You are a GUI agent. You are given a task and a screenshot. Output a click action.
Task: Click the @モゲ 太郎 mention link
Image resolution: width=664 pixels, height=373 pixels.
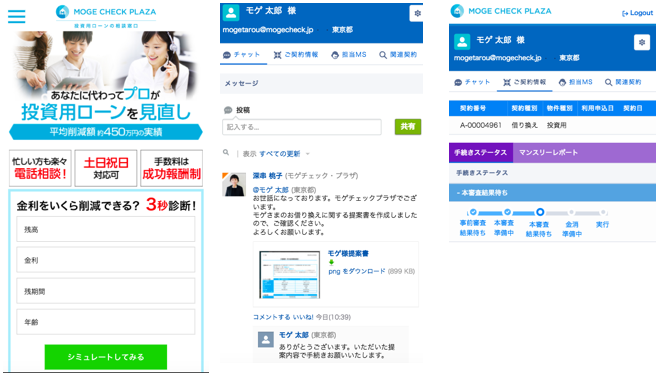[x=271, y=190]
